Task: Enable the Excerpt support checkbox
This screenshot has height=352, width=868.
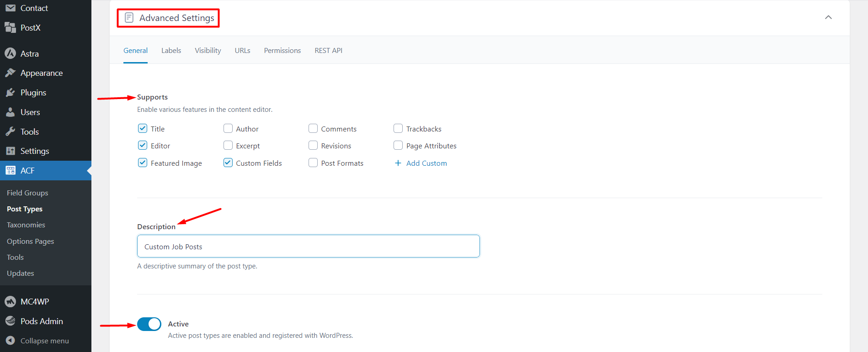Action: point(228,145)
